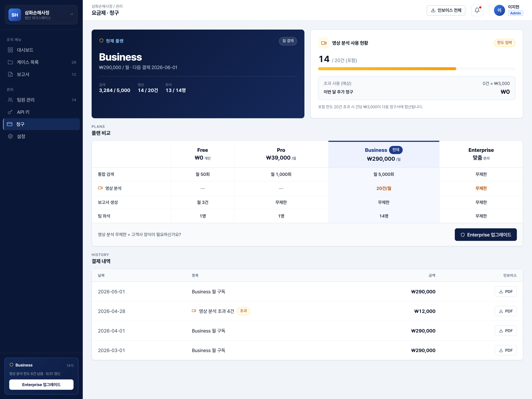This screenshot has height=399, width=532.
Task: Click the 이지현 user avatar
Action: click(499, 10)
